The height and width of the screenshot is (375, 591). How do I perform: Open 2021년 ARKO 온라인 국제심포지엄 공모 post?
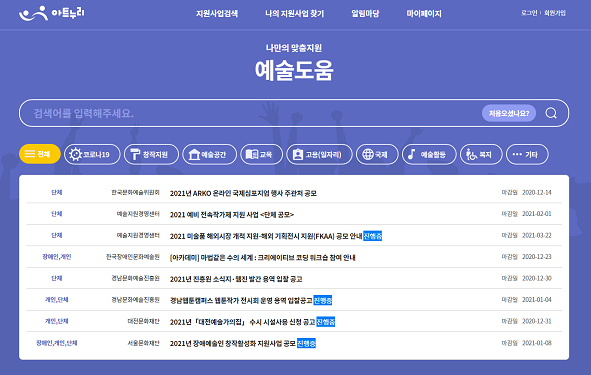click(243, 193)
